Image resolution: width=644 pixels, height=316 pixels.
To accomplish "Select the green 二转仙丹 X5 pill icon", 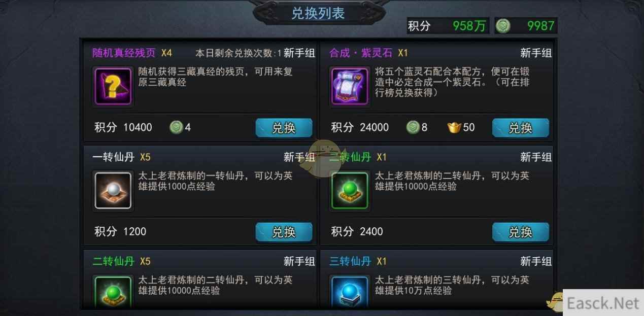I will tap(113, 291).
